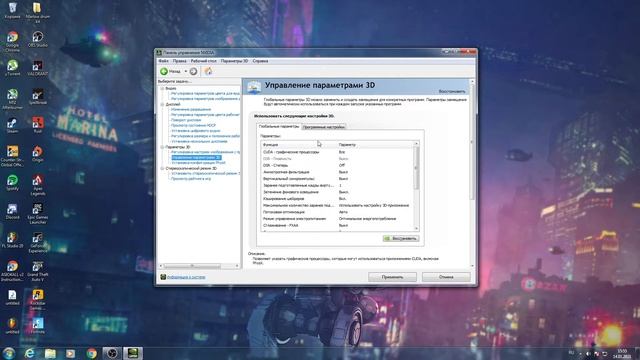Open Google Chrome desktop shortcut
Viewport: 640px width, 360px height.
[x=12, y=41]
